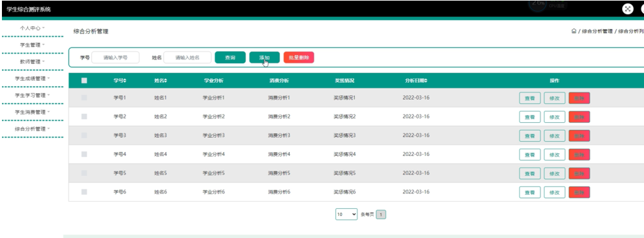The width and height of the screenshot is (644, 238).
Task: Check the box for row 学号3
Action: (x=84, y=135)
